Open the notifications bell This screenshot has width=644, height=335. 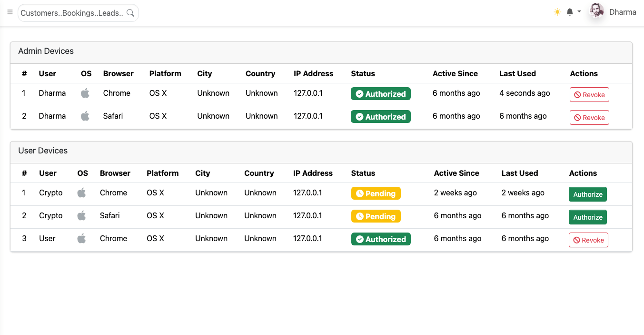(569, 12)
